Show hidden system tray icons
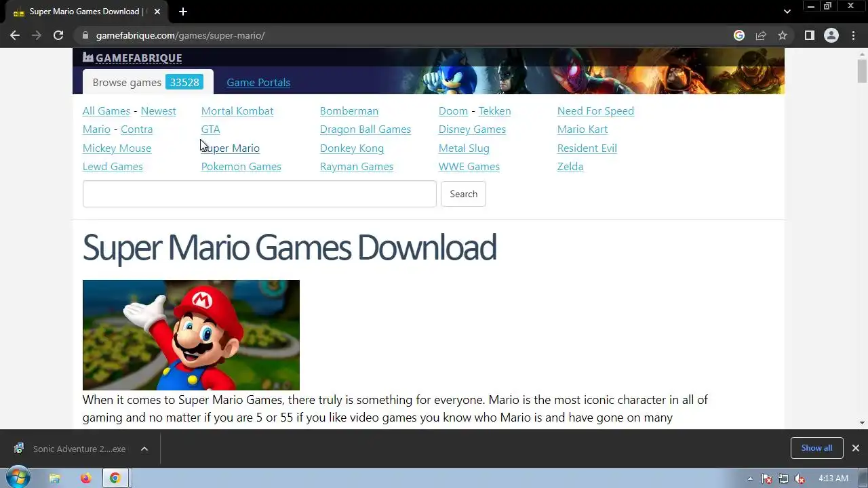 point(750,479)
